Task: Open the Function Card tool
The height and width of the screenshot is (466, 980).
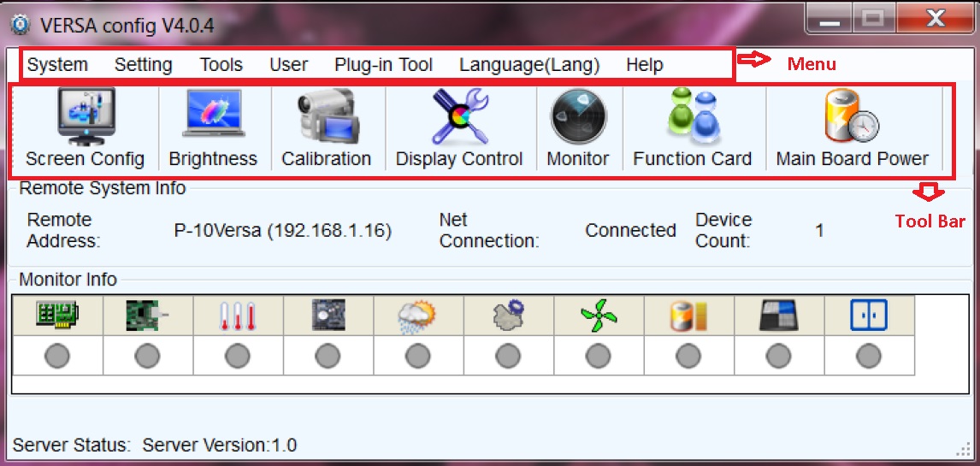Action: click(693, 129)
